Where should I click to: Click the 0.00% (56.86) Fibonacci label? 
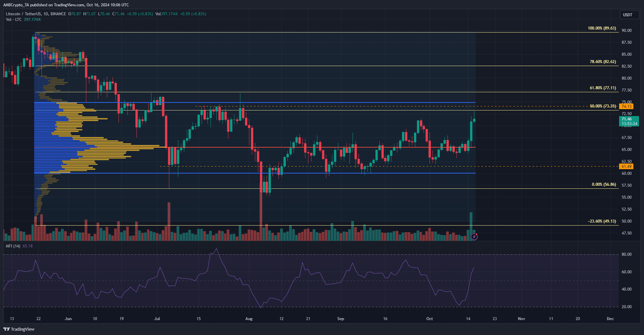tap(604, 184)
